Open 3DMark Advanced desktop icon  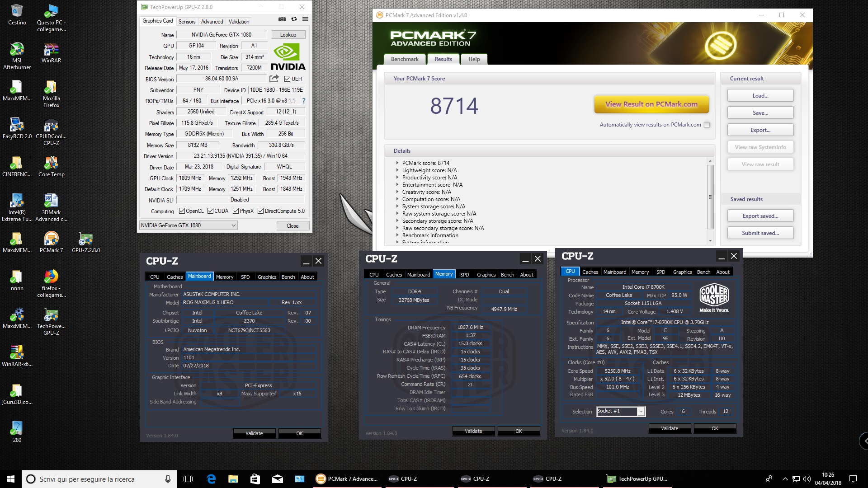pyautogui.click(x=51, y=208)
